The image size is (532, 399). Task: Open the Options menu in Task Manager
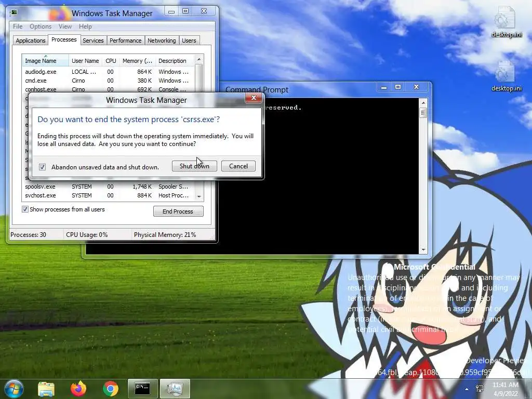41,26
